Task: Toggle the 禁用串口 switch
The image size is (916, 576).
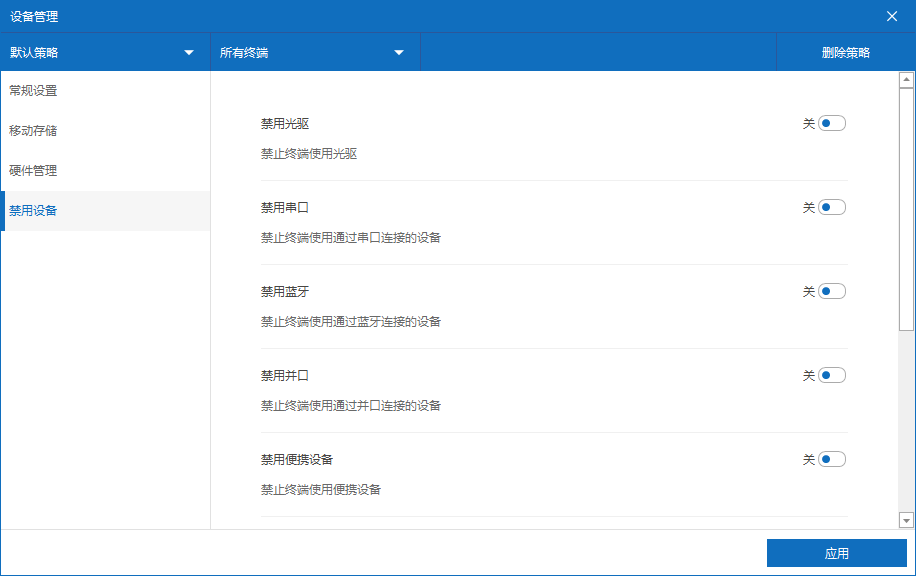Action: [x=831, y=207]
